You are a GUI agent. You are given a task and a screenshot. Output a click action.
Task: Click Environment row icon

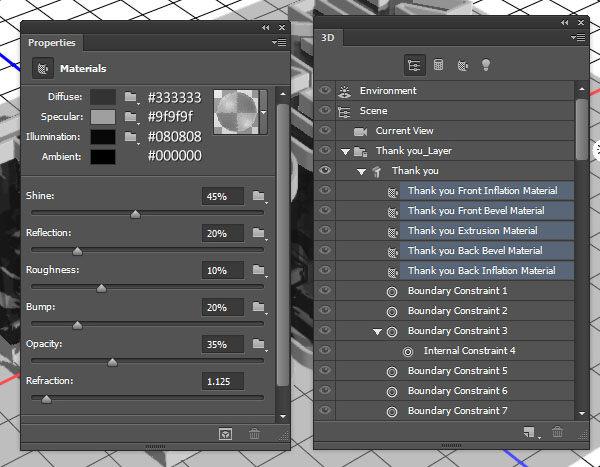(x=344, y=91)
